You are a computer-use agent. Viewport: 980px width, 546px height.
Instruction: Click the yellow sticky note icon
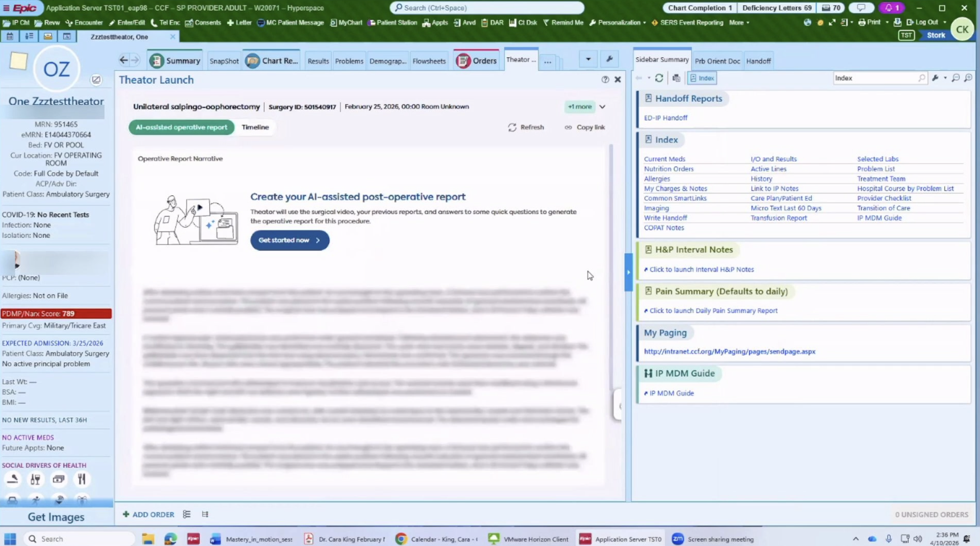(18, 61)
